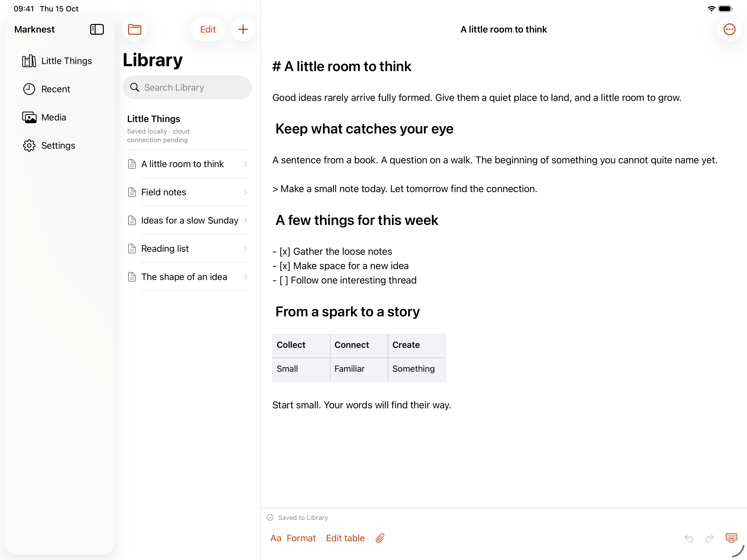
Task: Click the Recent clock icon
Action: tap(29, 89)
